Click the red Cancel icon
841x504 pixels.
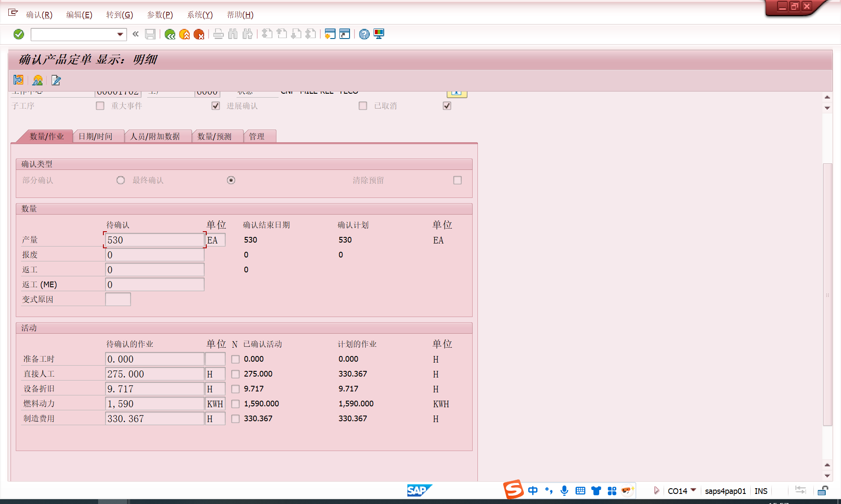(x=199, y=34)
